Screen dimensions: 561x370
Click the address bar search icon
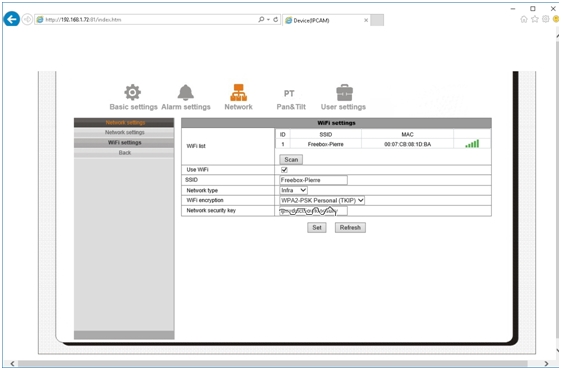point(261,19)
